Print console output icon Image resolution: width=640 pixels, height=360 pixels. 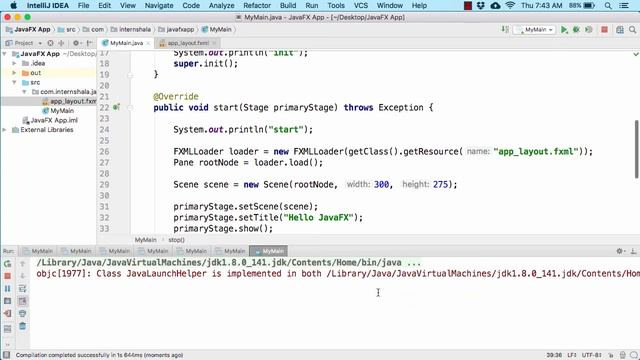(22, 313)
